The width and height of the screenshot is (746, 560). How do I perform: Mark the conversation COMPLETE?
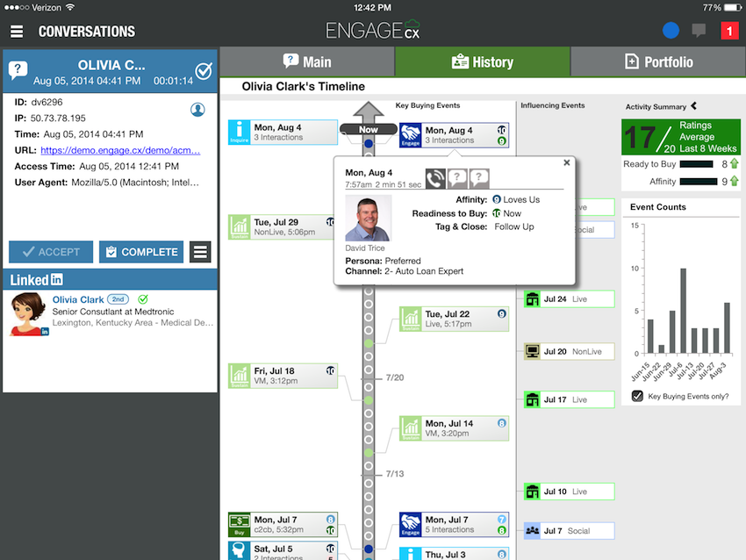[x=141, y=252]
